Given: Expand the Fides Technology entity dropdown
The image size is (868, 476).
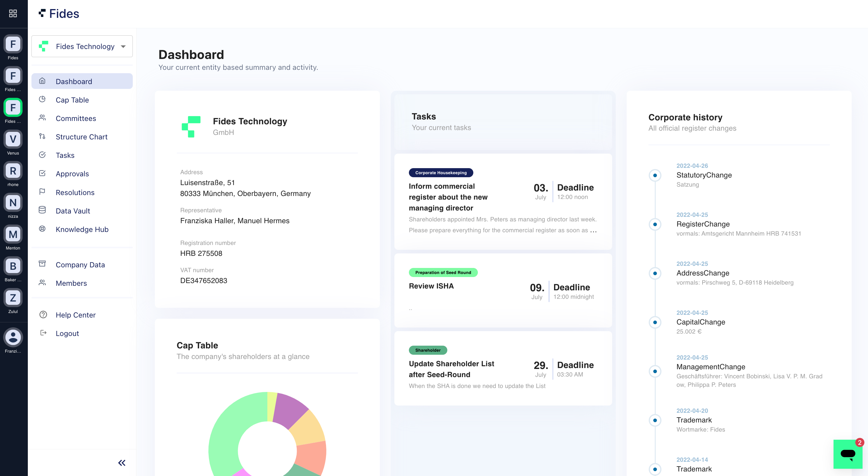Looking at the screenshot, I should pyautogui.click(x=123, y=47).
